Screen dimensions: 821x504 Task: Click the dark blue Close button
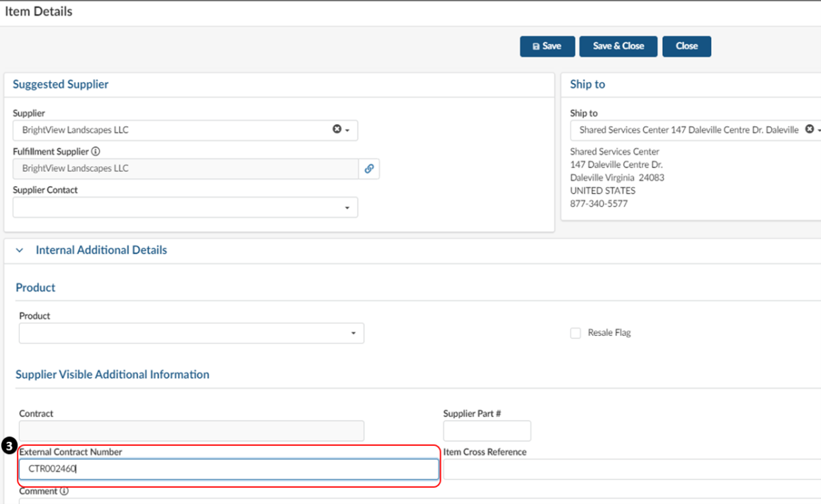[x=686, y=46]
